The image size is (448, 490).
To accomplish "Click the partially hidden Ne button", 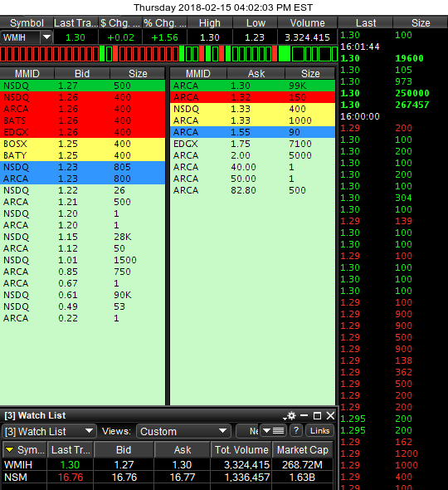I will coord(248,431).
